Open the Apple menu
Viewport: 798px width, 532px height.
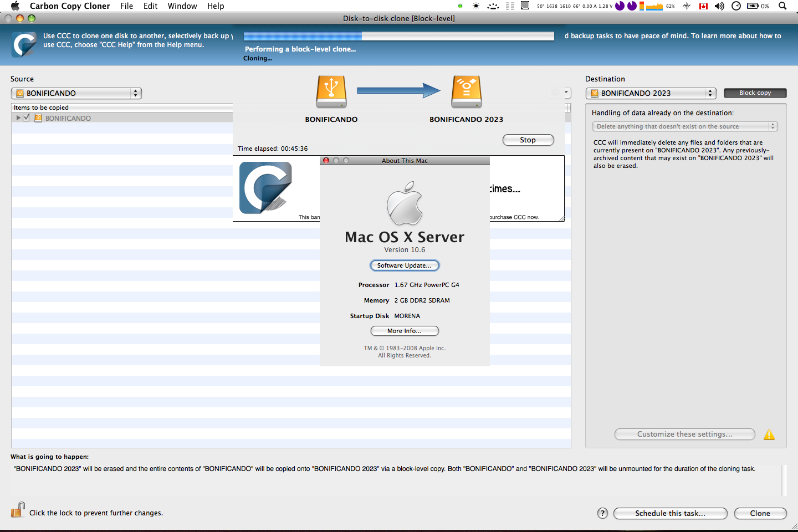click(x=15, y=6)
